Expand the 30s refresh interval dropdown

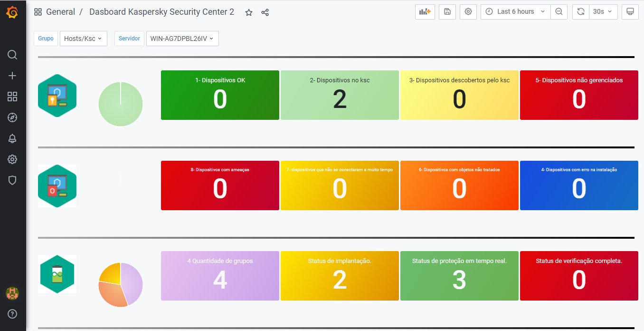coord(603,11)
